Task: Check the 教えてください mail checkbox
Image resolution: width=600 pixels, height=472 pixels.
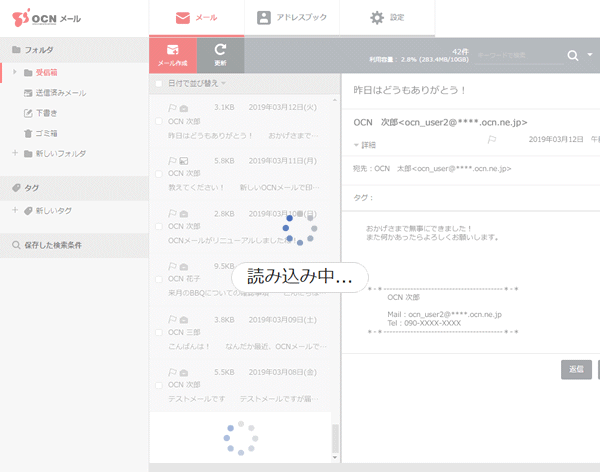Action: (158, 174)
